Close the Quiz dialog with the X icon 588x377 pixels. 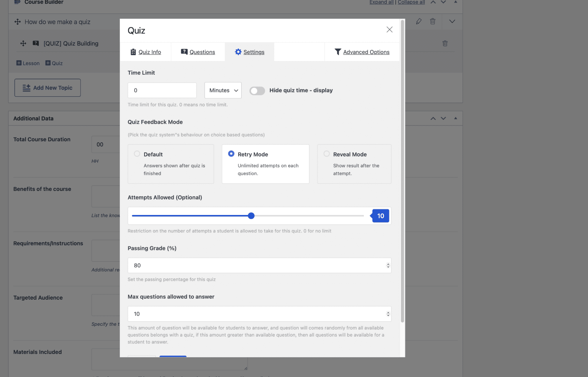point(389,30)
